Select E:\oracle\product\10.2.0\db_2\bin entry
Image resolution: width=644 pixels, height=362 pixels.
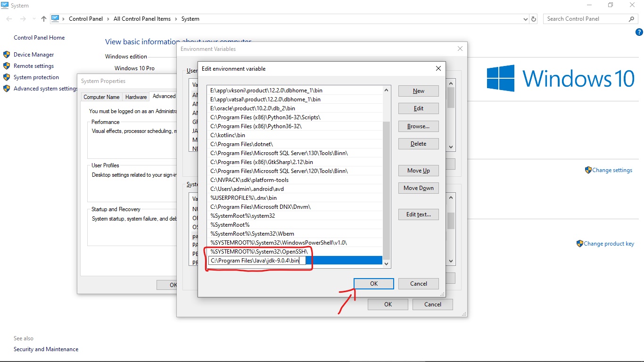tap(295, 108)
